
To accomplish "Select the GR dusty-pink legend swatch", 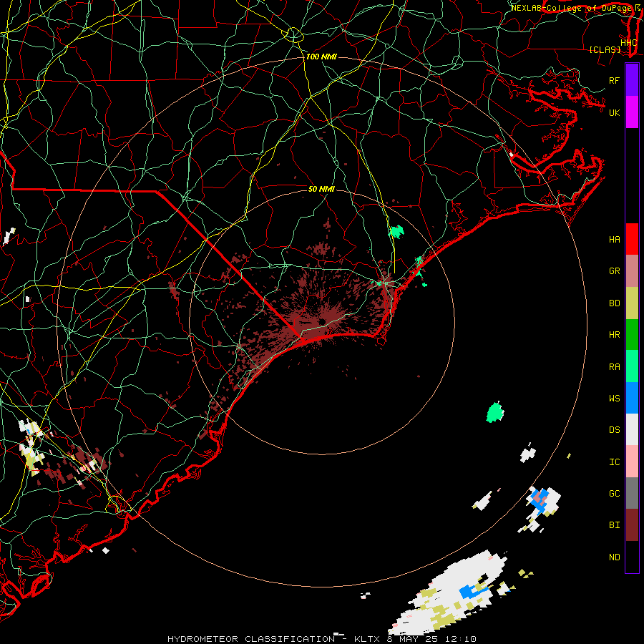I will 632,271.
